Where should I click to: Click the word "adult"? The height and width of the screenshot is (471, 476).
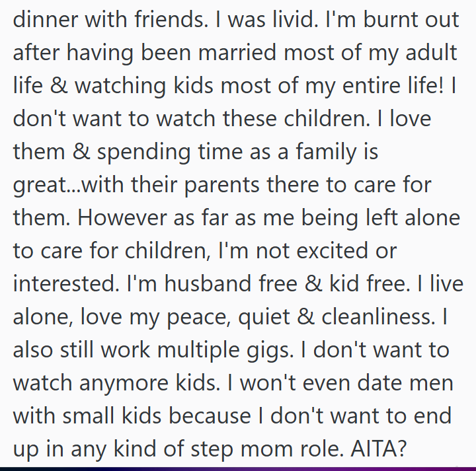(432, 52)
